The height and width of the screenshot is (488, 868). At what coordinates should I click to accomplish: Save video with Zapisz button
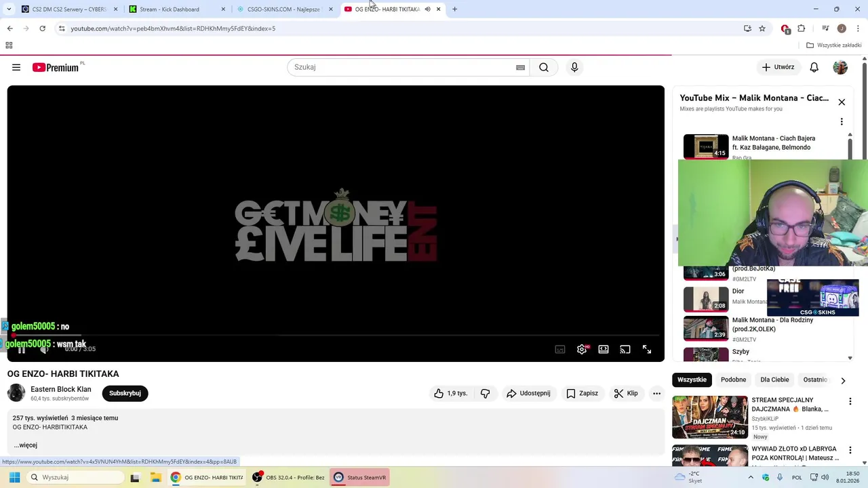click(583, 393)
